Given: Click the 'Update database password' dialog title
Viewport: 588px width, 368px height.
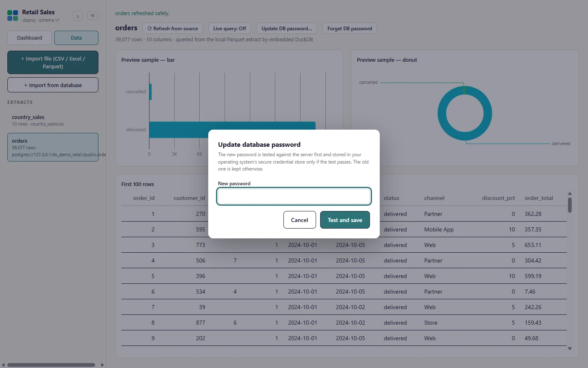Looking at the screenshot, I should (x=259, y=144).
